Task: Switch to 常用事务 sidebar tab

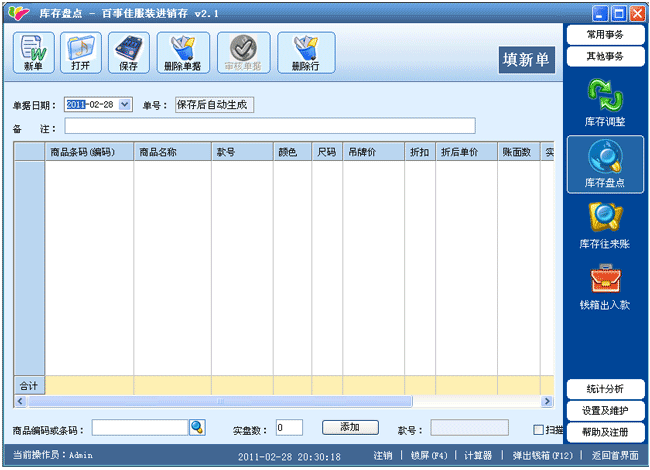Action: 605,34
